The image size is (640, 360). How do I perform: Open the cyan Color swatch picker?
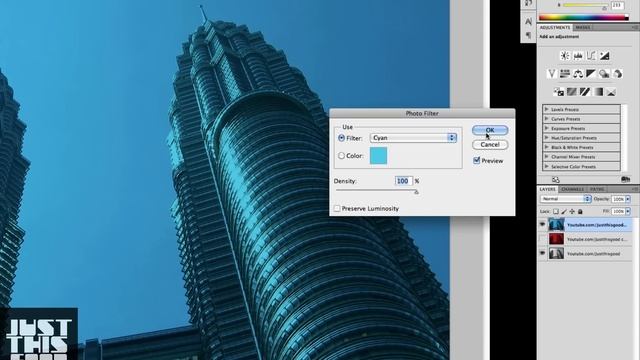pos(378,156)
